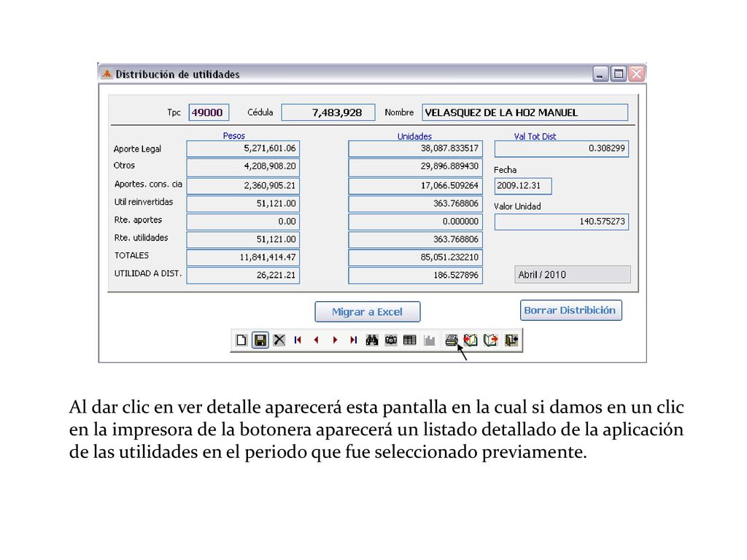Click the Fecha field 2009.12.31
This screenshot has height=560, width=747.
pyautogui.click(x=523, y=186)
